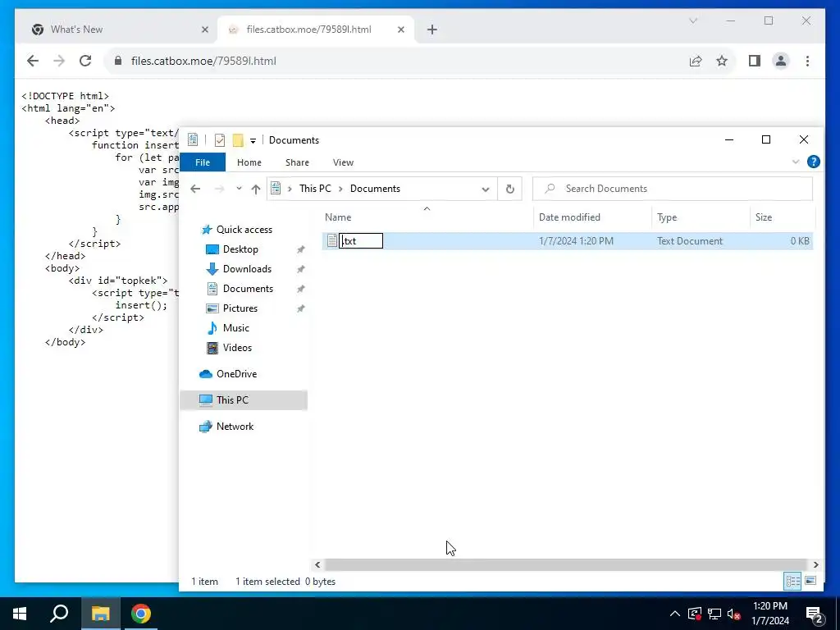Open Chrome three-dot menu
The image size is (840, 630).
[807, 61]
